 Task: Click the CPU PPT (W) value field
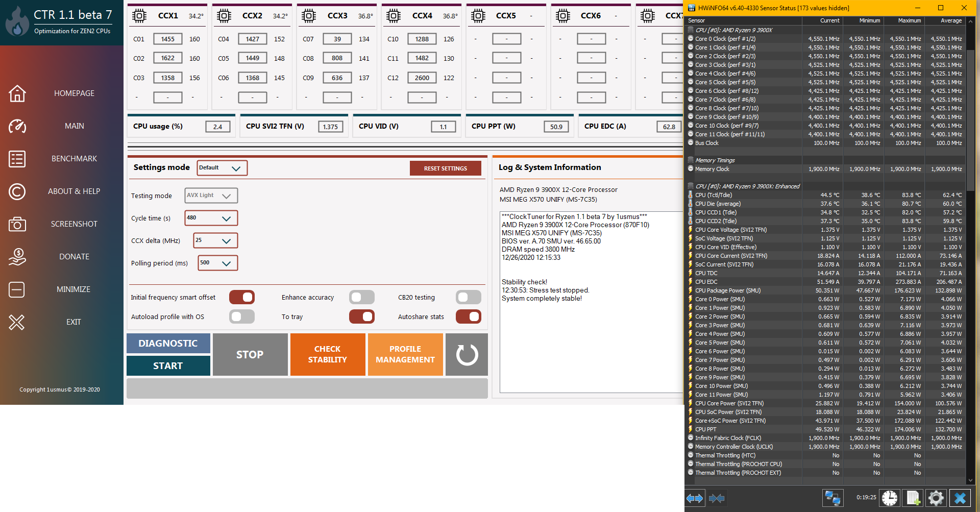556,127
